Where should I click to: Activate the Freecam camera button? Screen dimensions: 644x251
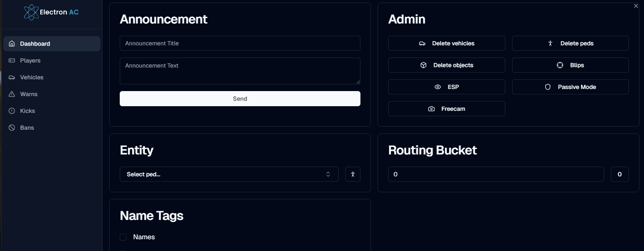pos(446,109)
